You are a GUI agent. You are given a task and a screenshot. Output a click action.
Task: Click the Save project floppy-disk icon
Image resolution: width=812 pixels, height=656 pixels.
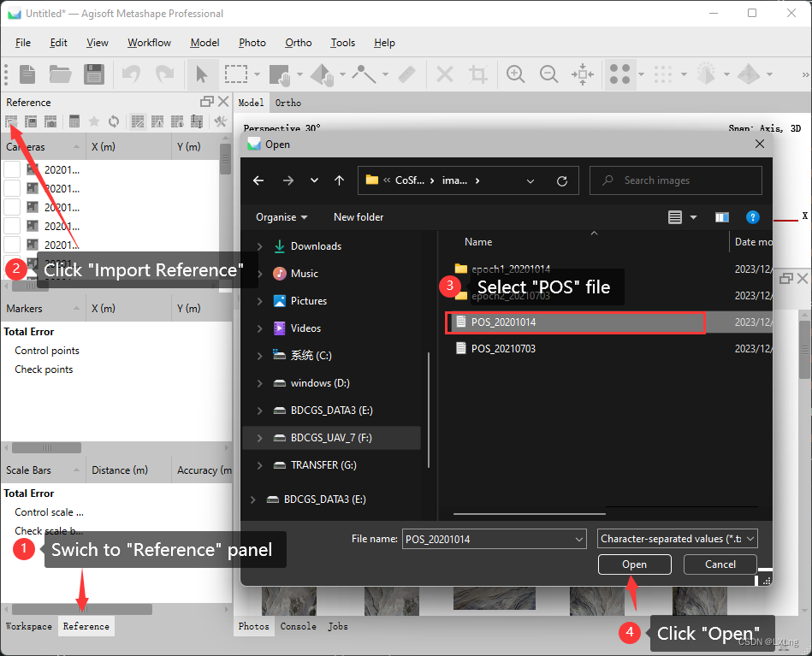click(x=94, y=74)
